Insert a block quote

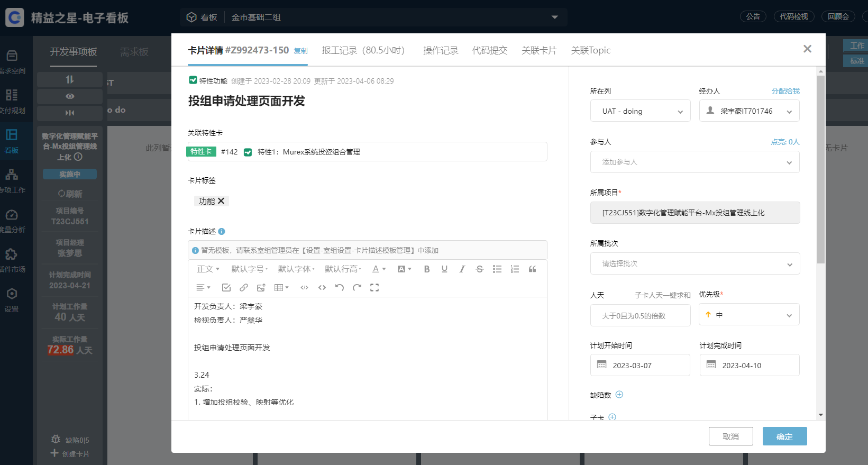point(533,269)
